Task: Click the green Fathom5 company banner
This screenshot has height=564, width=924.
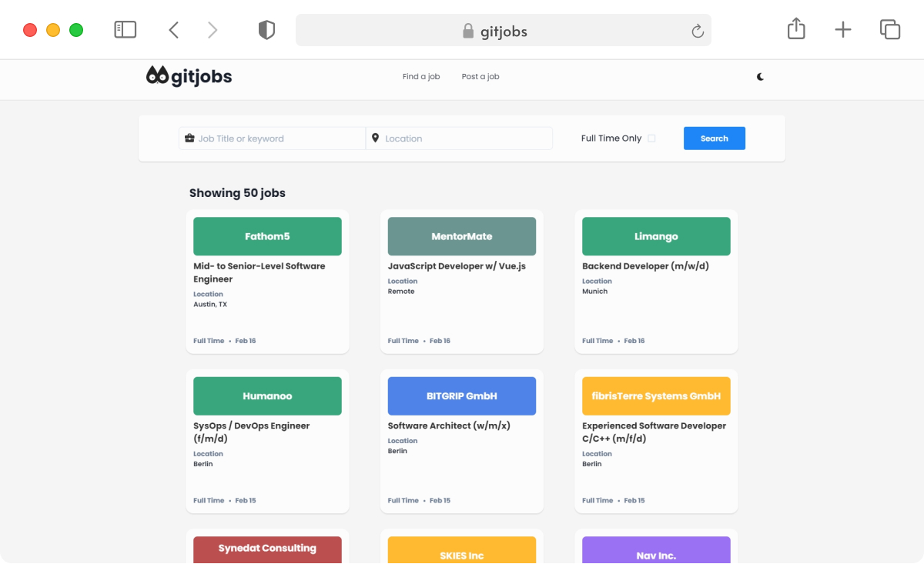Action: 267,236
